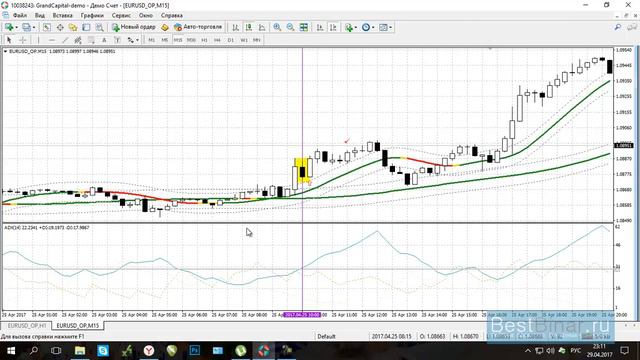The width and height of the screenshot is (640, 360).
Task: Pick the vertical line drawing tool
Action: click(x=38, y=40)
